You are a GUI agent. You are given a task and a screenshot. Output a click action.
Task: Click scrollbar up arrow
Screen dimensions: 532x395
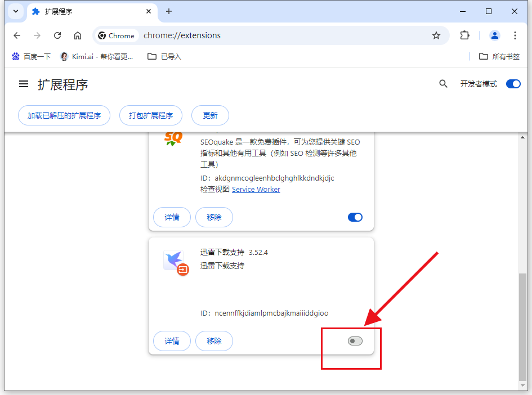522,137
